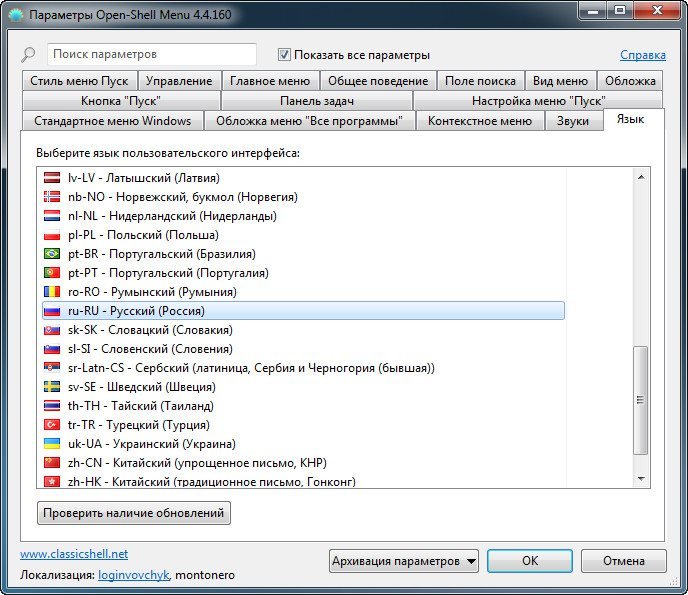Open the 'Кнопка "Пуск"' tab
Screen dimensions: 688x595
(121, 101)
